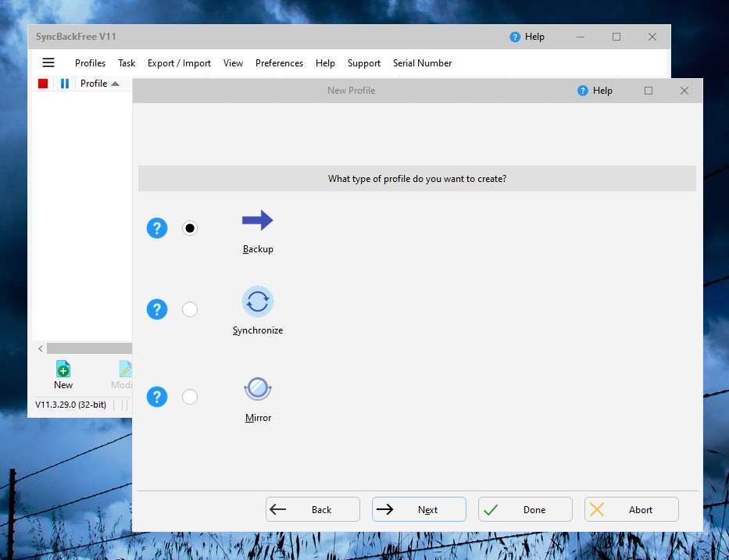Image resolution: width=729 pixels, height=560 pixels.
Task: Click the Mirror label text
Action: (x=258, y=418)
